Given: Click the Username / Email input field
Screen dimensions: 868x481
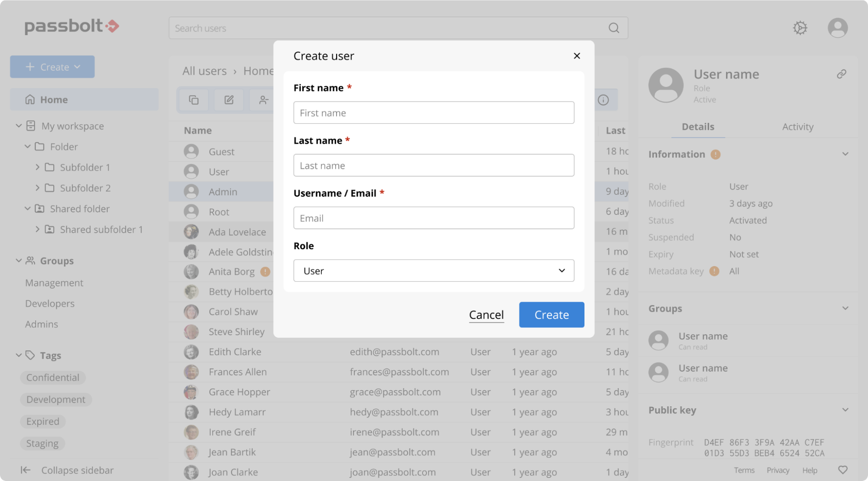Looking at the screenshot, I should click(433, 218).
